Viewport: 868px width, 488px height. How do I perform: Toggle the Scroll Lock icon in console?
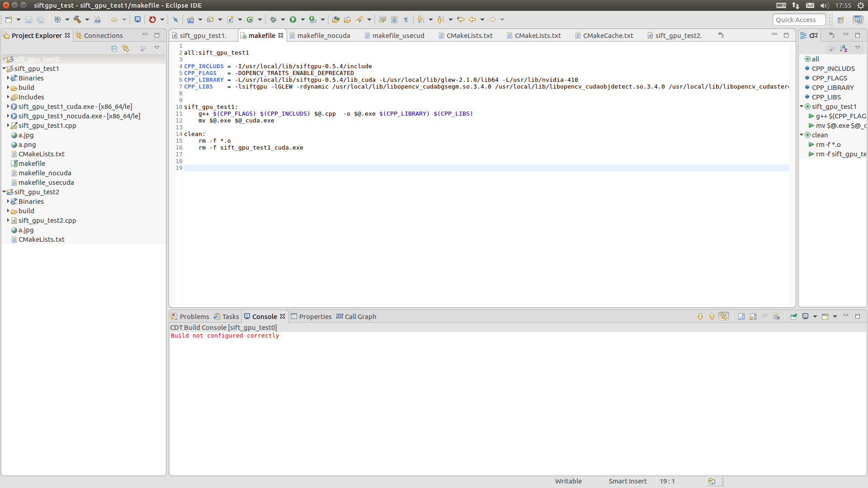[753, 316]
